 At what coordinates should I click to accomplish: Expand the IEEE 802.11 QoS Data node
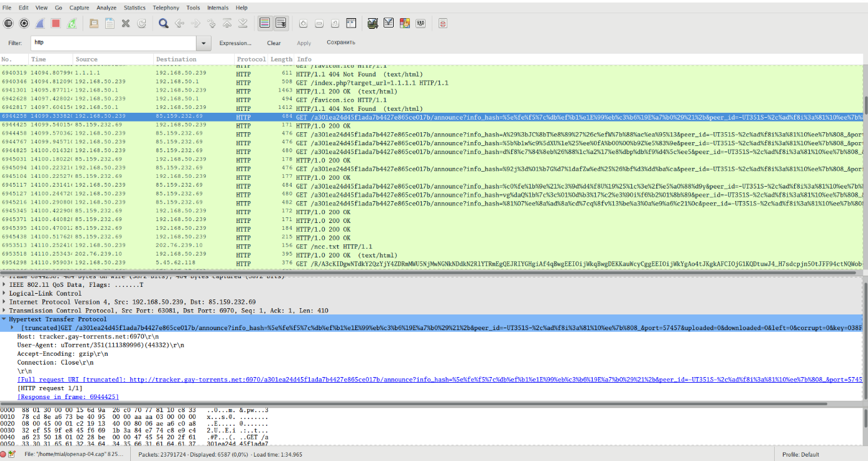[5, 285]
